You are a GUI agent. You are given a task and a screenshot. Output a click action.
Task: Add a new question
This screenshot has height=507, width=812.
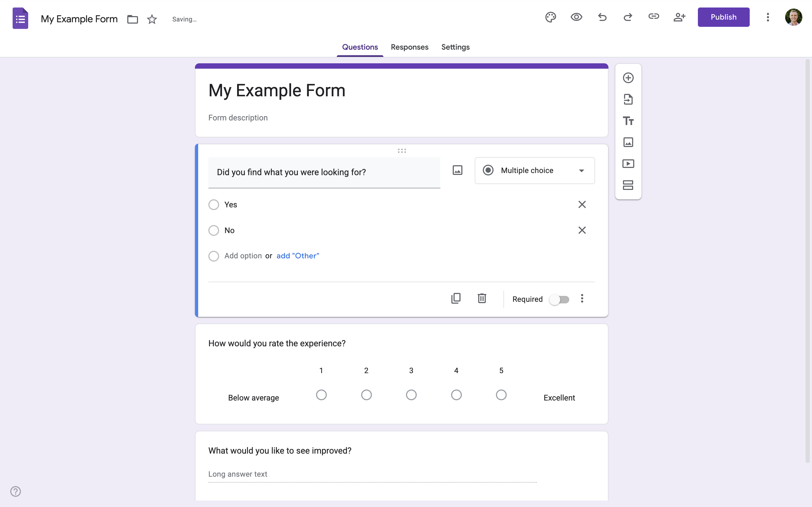click(x=628, y=78)
